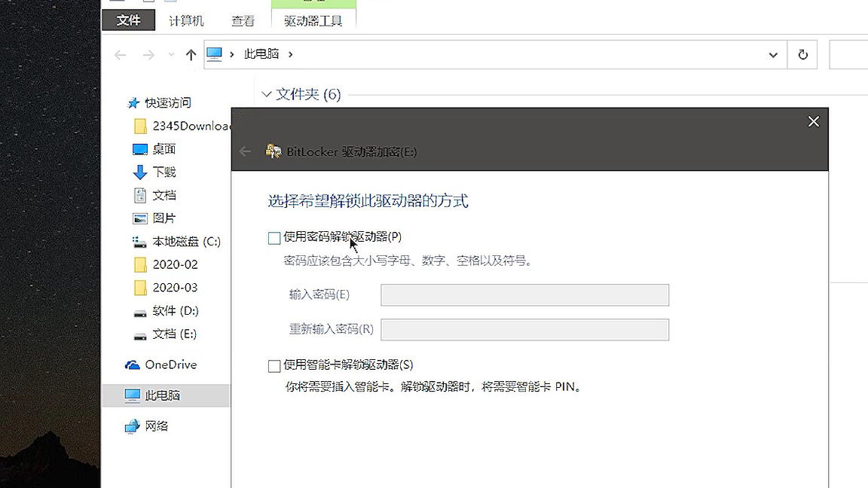The image size is (868, 488).
Task: Open the 查看 ribbon tab
Action: (x=243, y=21)
